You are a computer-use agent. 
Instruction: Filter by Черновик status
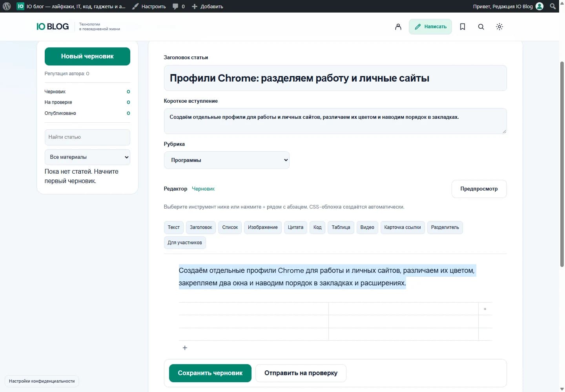[87, 92]
